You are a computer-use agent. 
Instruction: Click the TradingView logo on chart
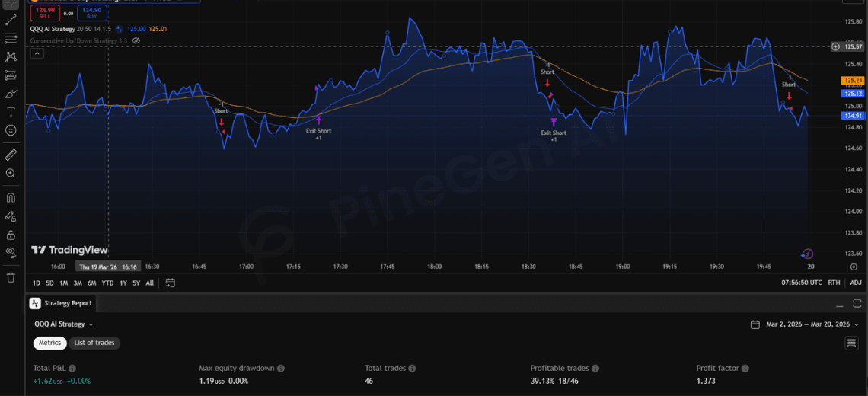click(x=69, y=250)
